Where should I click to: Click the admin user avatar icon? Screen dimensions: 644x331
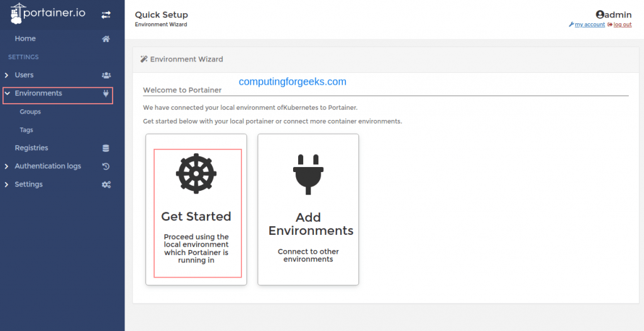600,14
